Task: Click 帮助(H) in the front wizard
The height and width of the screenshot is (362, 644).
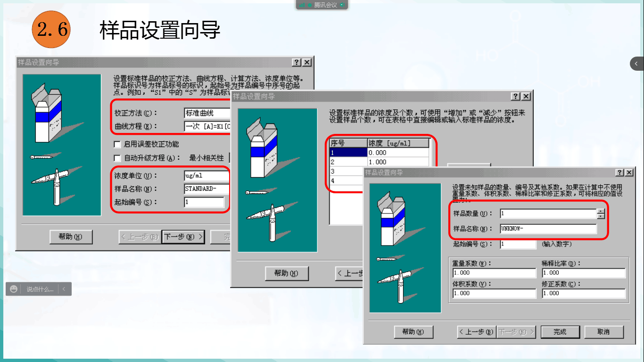Action: point(413,332)
